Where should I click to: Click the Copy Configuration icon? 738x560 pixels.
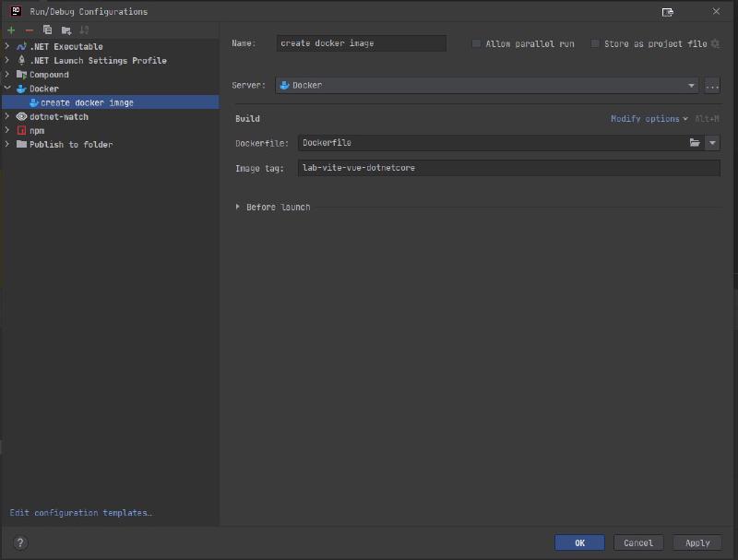point(47,30)
